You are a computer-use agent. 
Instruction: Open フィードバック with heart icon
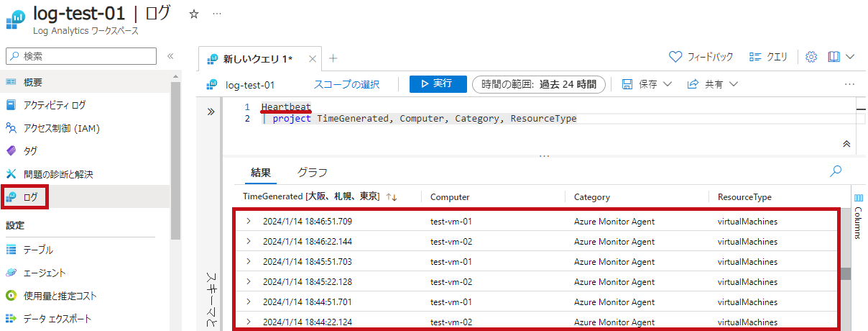pyautogui.click(x=701, y=57)
